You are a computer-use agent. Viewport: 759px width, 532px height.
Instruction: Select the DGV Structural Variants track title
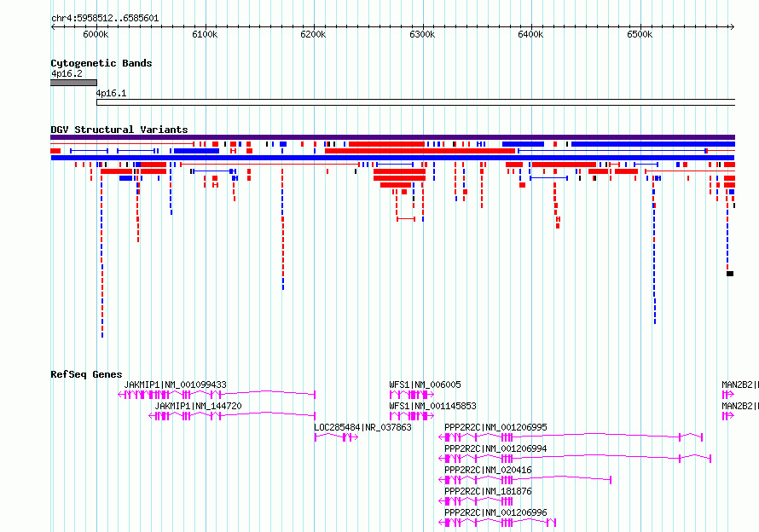[119, 130]
